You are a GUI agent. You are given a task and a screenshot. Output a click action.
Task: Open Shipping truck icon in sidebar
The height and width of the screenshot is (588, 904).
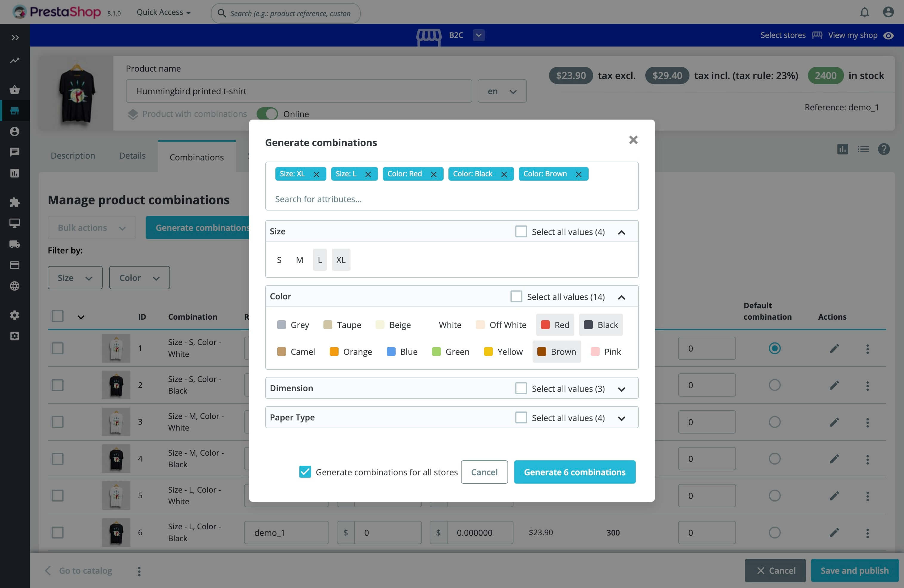15,244
